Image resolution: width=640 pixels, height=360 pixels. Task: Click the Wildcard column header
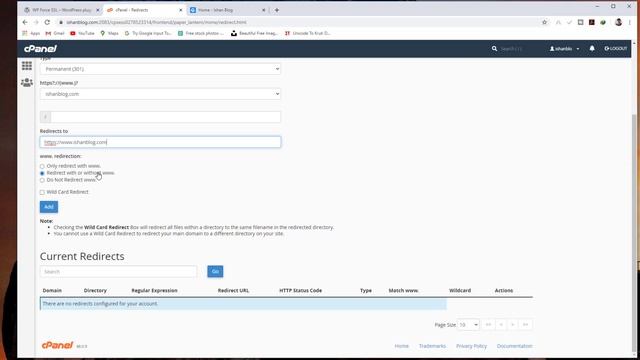(460, 290)
